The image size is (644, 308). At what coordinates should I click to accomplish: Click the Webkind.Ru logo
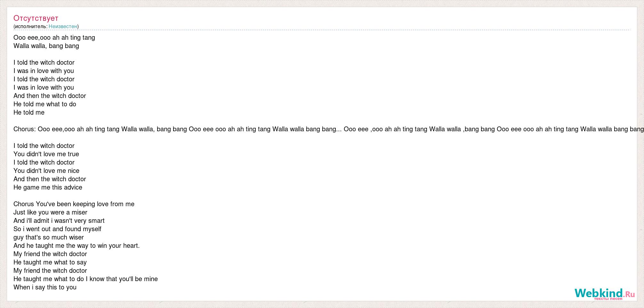[604, 293]
